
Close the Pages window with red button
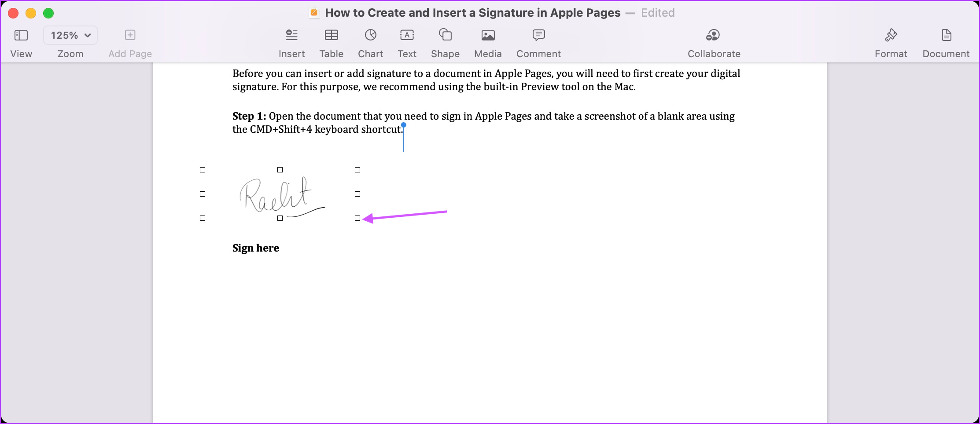13,13
